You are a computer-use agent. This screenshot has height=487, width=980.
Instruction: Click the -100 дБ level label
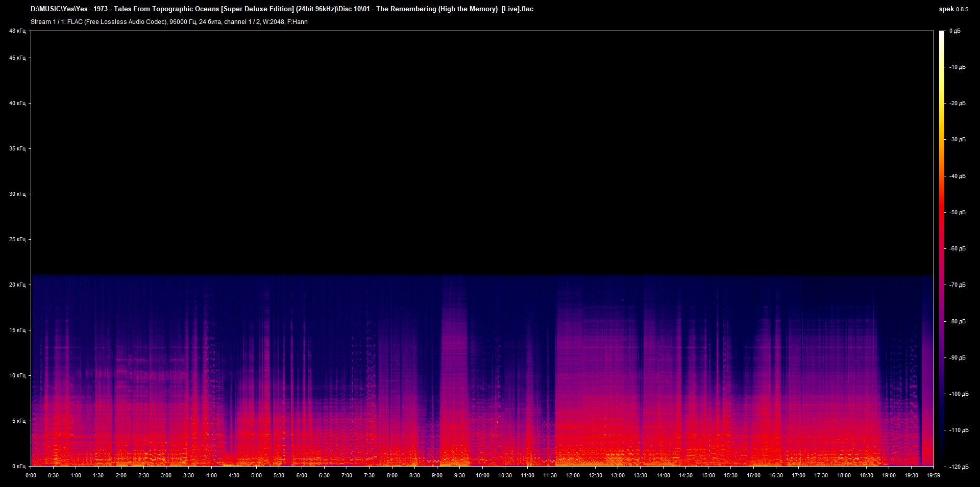959,394
